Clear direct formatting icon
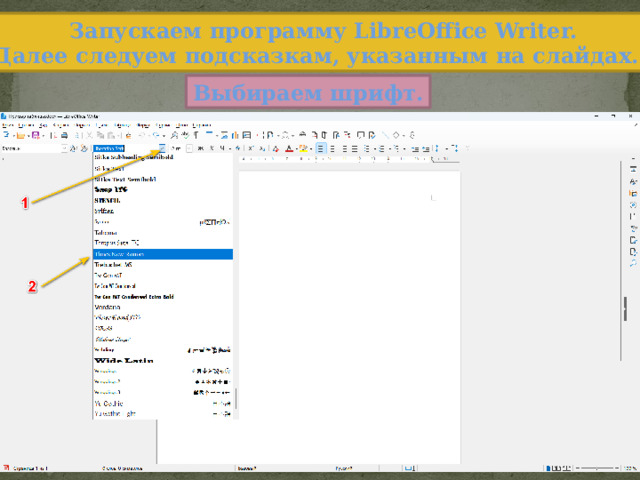Image resolution: width=640 pixels, height=480 pixels. 276,149
